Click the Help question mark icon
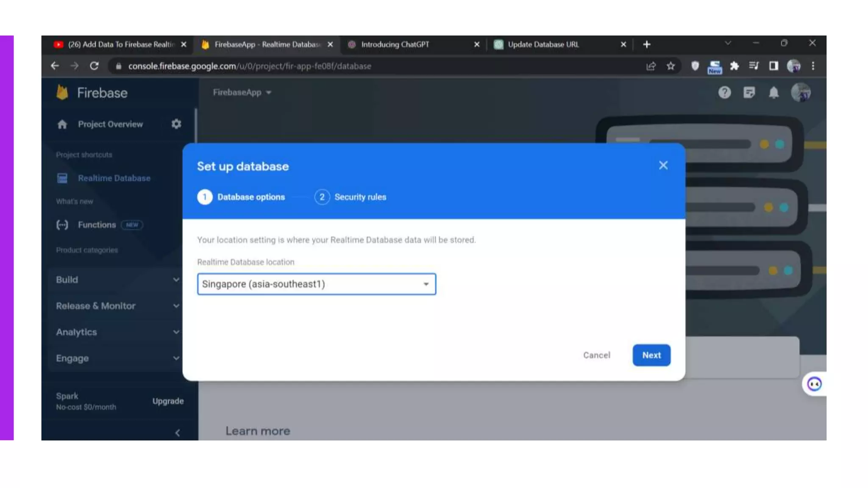Image resolution: width=868 pixels, height=488 pixels. (x=724, y=92)
